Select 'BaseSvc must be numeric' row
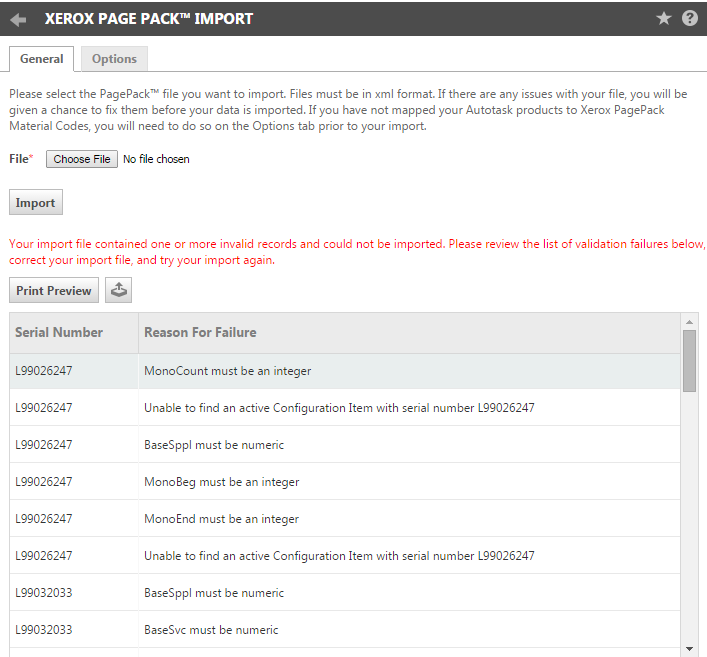Viewport: 707px width, 657px height. click(345, 630)
